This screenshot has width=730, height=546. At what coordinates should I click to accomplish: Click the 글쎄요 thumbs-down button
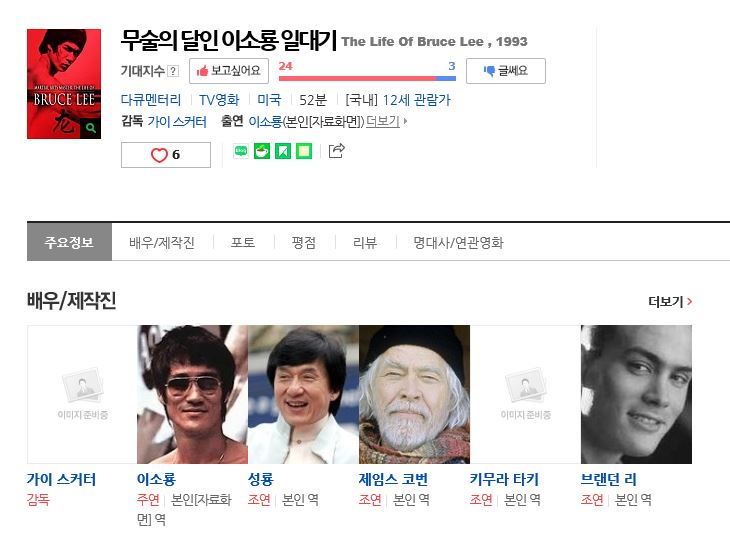tap(506, 71)
